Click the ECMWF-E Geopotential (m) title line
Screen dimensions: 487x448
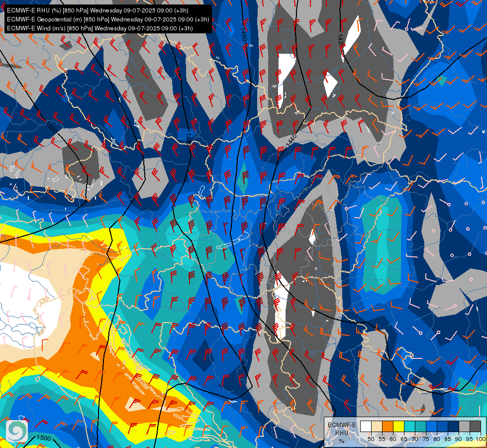point(108,19)
